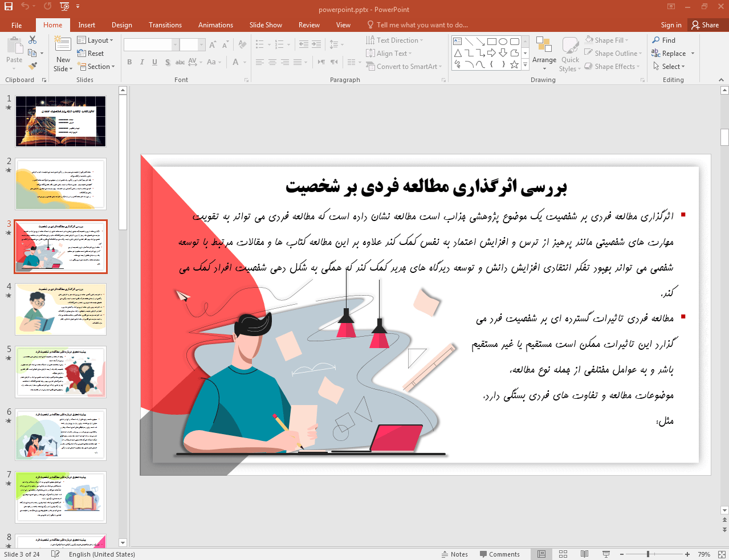Click the Redo icon in the title bar

click(47, 6)
